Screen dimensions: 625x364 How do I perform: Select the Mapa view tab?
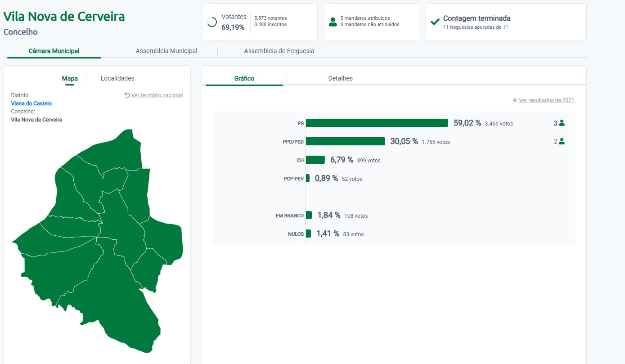[x=70, y=78]
